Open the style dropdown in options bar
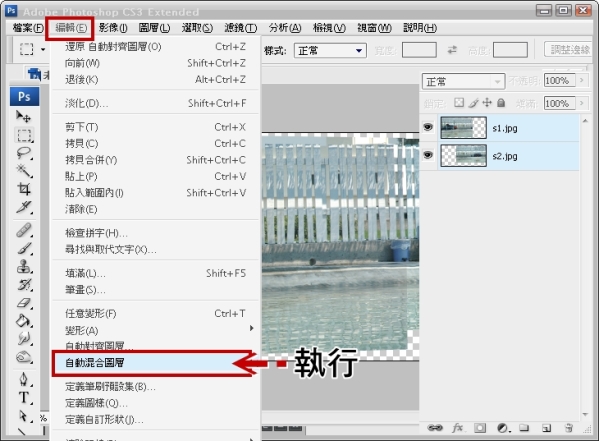This screenshot has width=599, height=441. click(x=330, y=50)
